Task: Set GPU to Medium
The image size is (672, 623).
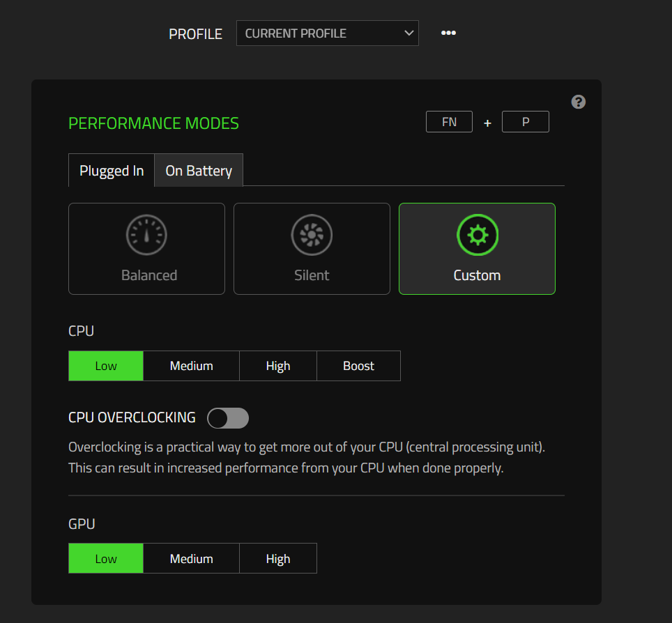Action: click(191, 559)
